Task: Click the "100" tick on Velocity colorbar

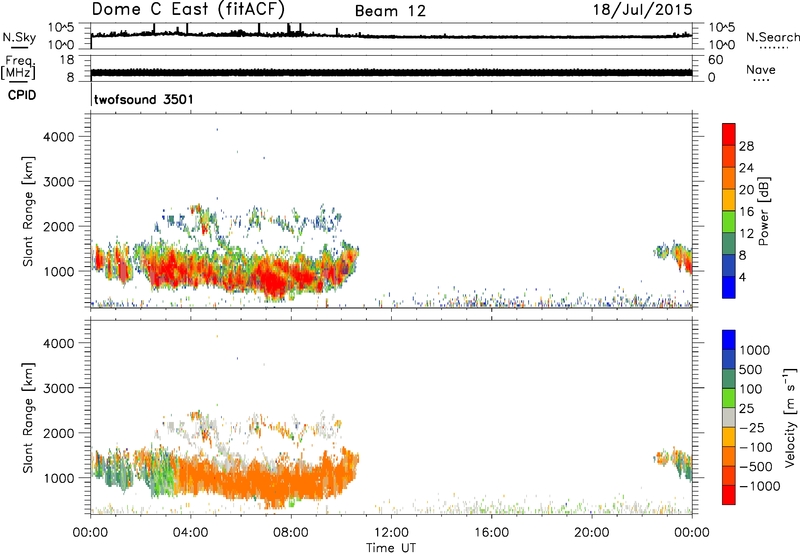Action: click(751, 389)
